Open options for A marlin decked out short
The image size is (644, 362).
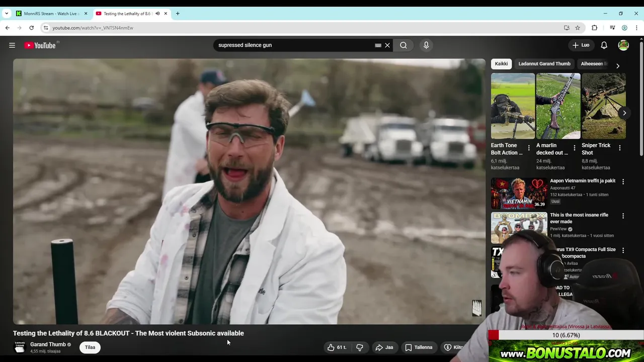pos(574,148)
